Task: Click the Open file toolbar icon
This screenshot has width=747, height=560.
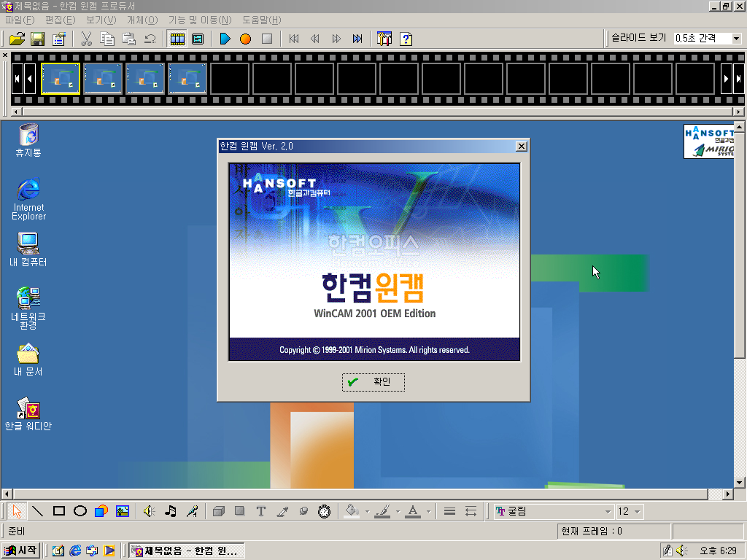Action: point(17,39)
